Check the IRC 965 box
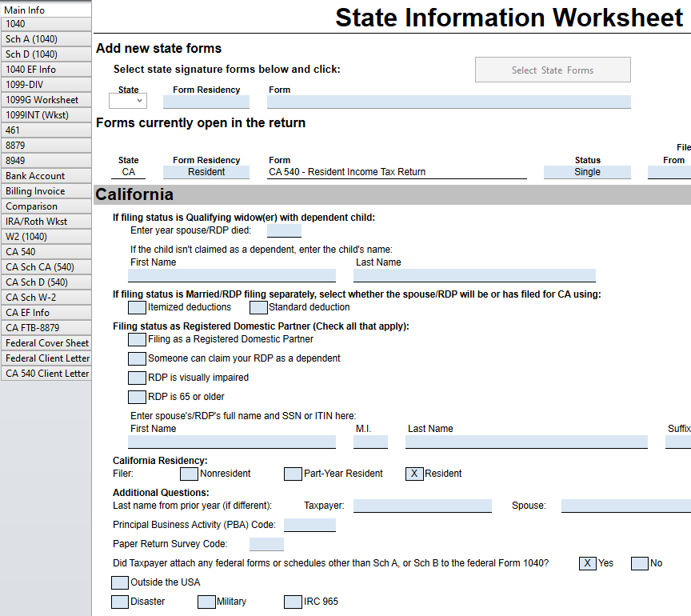 coord(293,602)
